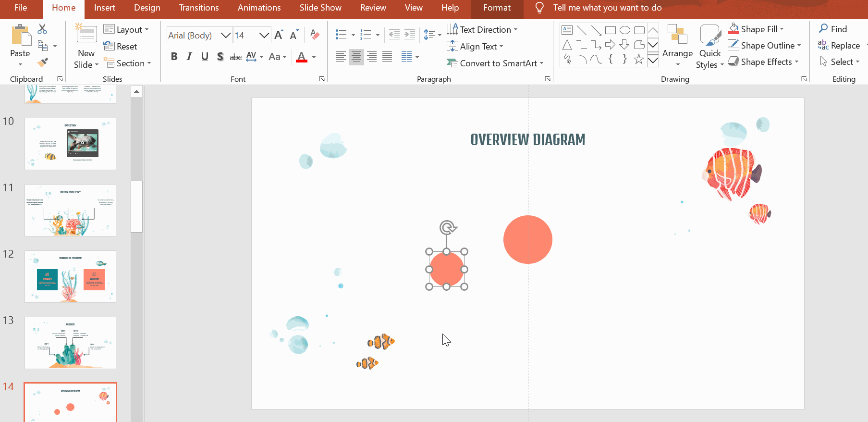This screenshot has width=868, height=422.
Task: Open the font name dropdown
Action: (x=225, y=35)
